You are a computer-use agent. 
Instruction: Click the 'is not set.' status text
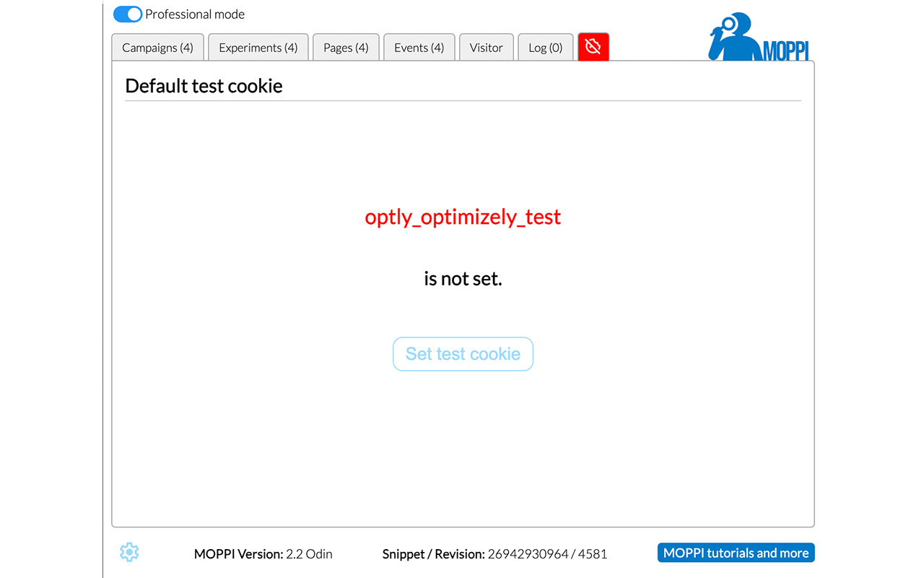[463, 278]
